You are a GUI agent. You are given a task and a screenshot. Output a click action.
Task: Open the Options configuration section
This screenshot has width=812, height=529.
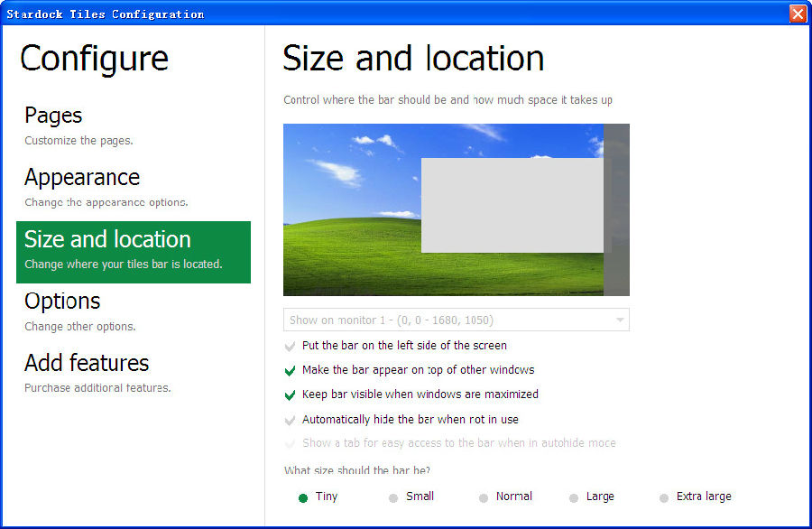click(x=62, y=302)
